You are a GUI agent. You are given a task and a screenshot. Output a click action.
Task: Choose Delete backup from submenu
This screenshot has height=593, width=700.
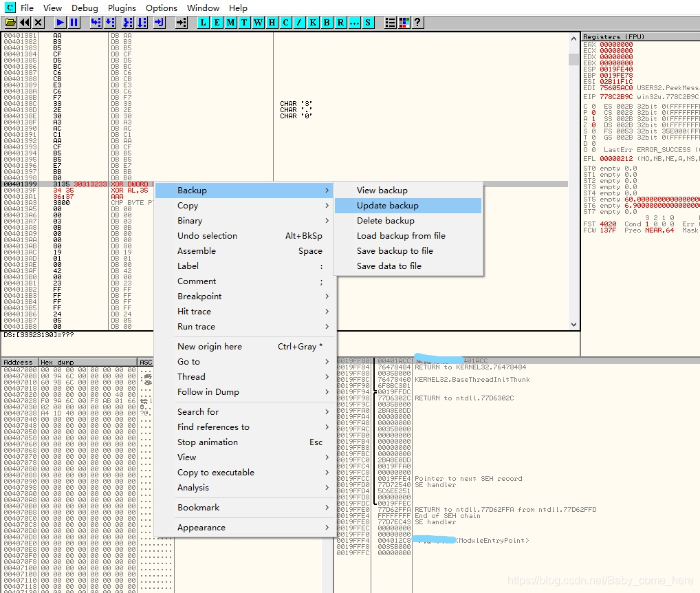coord(408,221)
